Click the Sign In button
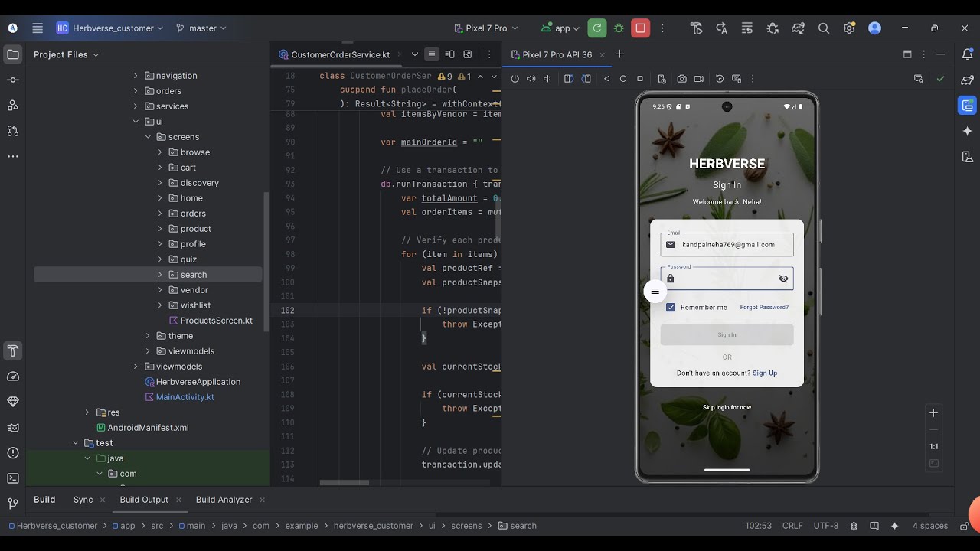The height and width of the screenshot is (551, 980). coord(727,334)
